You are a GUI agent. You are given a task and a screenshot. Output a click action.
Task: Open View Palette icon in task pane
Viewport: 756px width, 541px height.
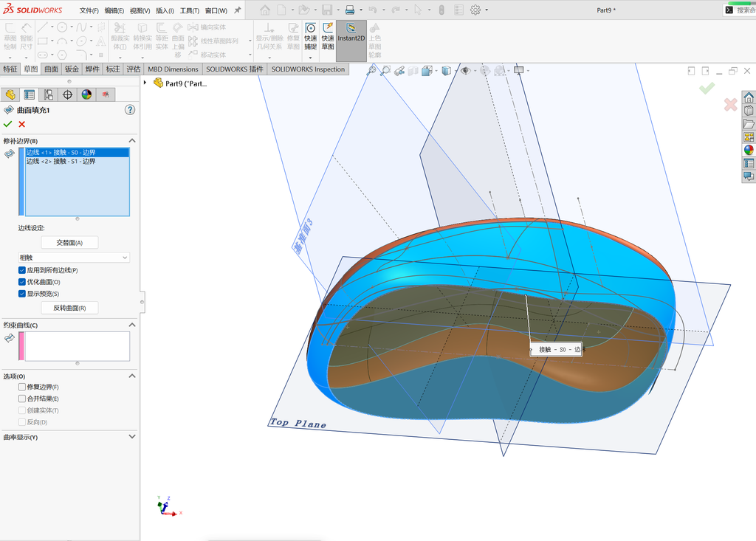click(x=749, y=137)
